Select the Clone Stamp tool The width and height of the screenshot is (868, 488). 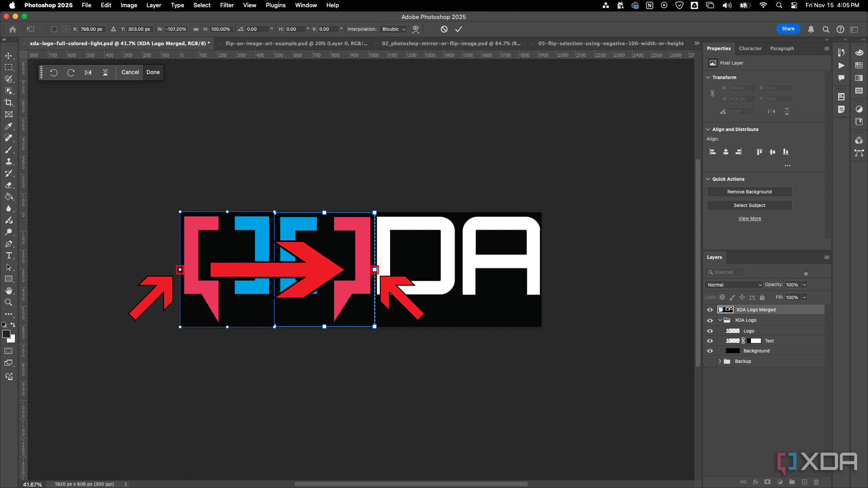[9, 161]
